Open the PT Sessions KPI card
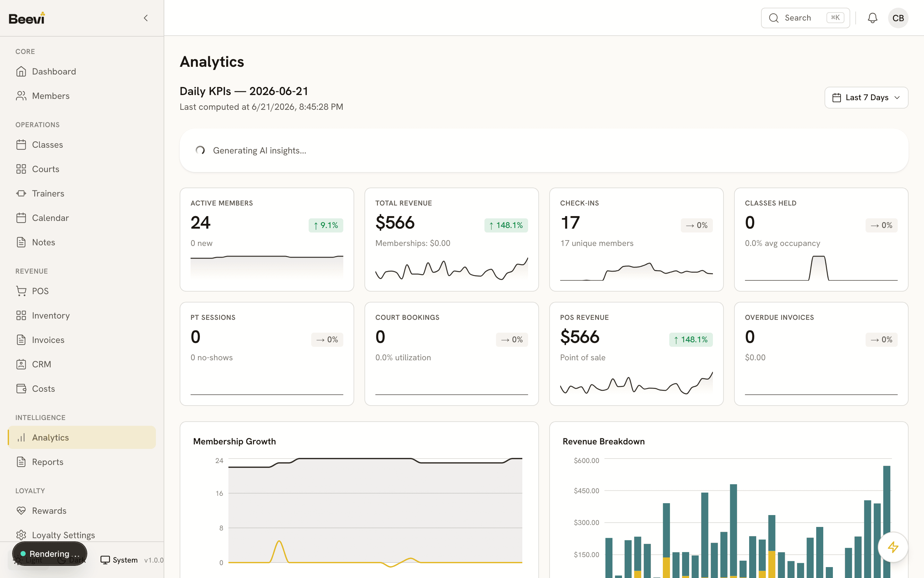 click(267, 354)
